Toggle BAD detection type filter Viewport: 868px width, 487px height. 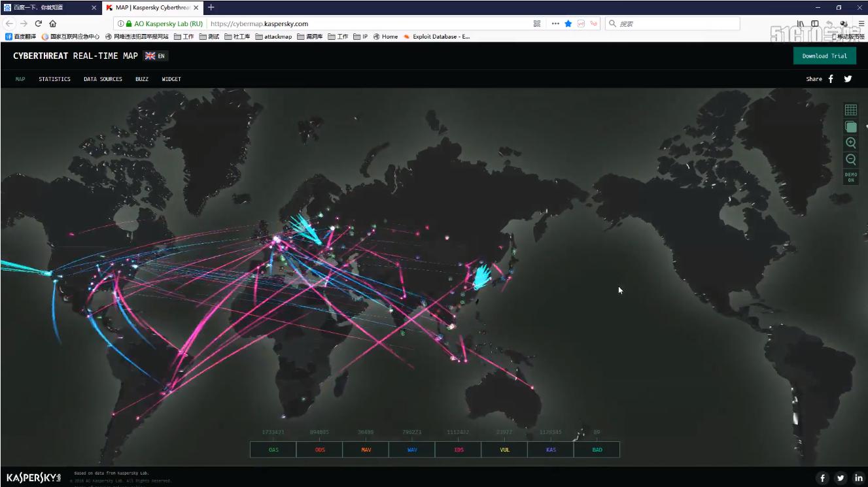597,450
